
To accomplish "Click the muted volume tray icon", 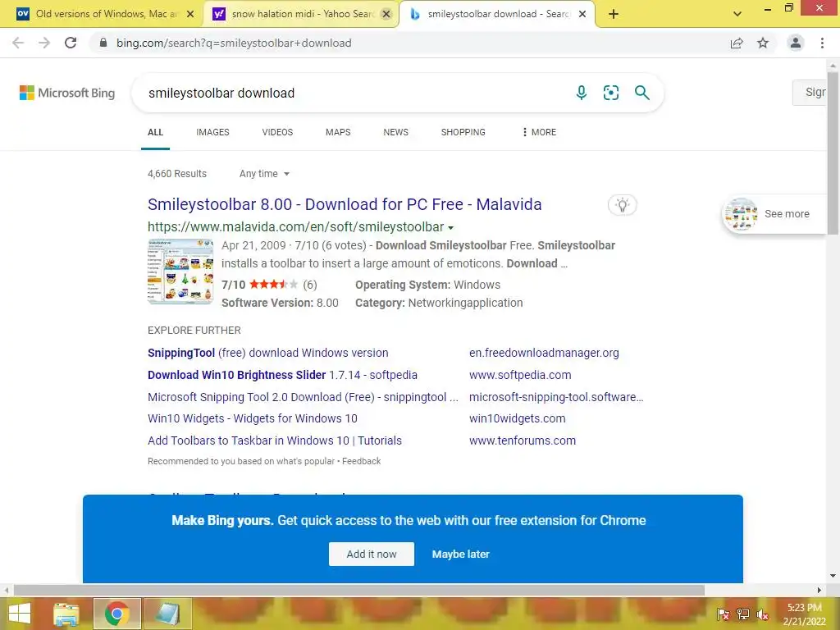I will (x=763, y=614).
